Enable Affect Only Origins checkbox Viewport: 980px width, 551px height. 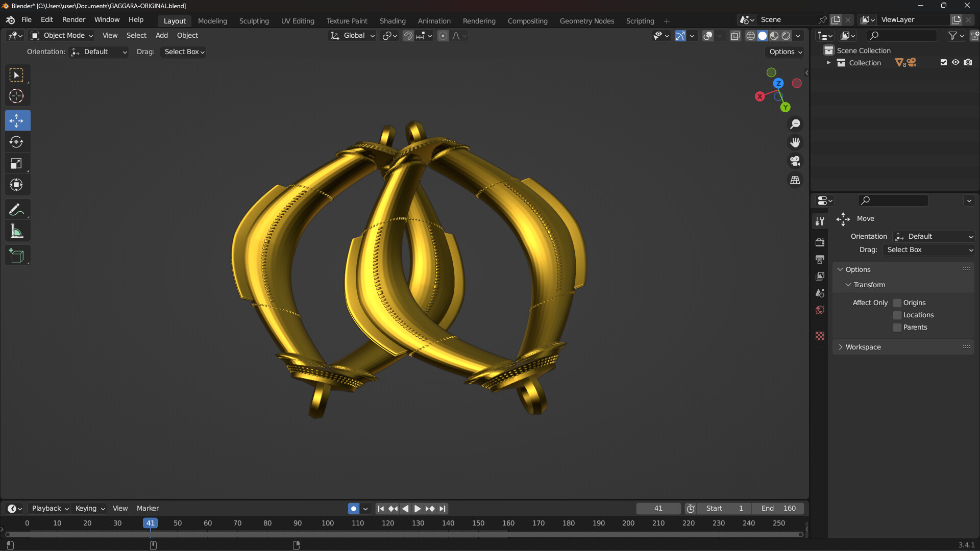click(x=897, y=303)
